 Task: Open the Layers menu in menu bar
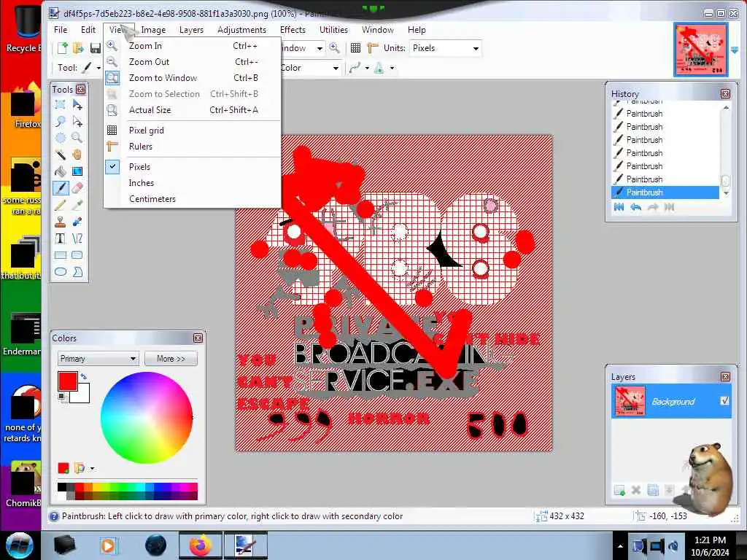(191, 29)
